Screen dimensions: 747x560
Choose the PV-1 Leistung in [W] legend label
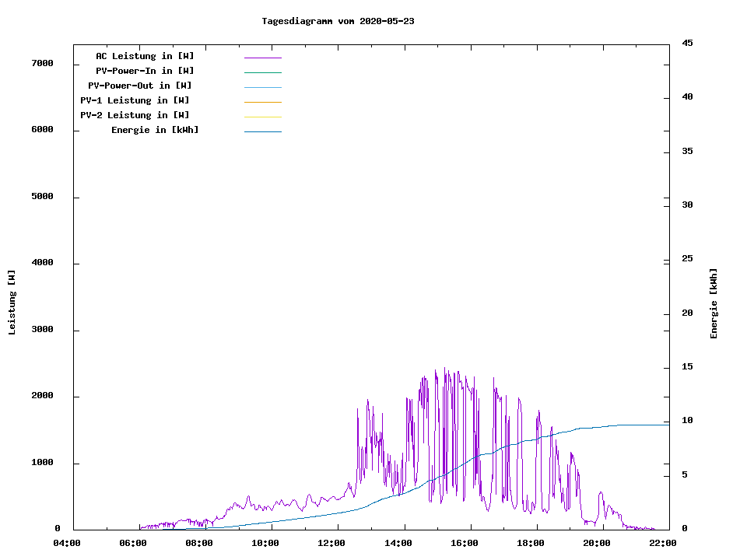135,100
